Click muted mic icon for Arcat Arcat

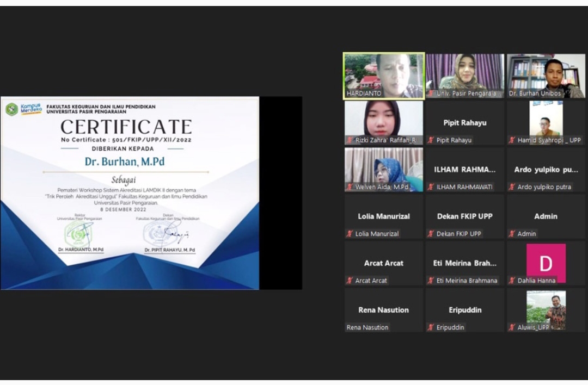[x=350, y=281]
